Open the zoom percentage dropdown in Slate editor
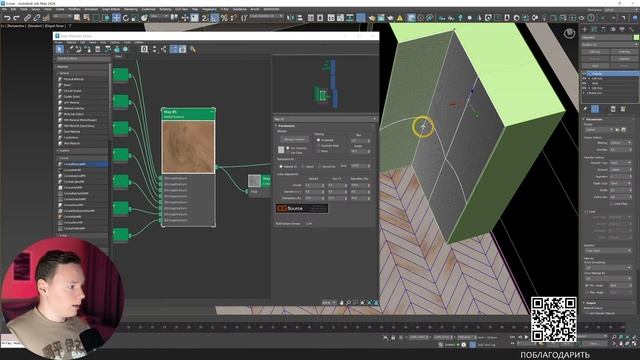The image size is (640, 360). (x=329, y=302)
